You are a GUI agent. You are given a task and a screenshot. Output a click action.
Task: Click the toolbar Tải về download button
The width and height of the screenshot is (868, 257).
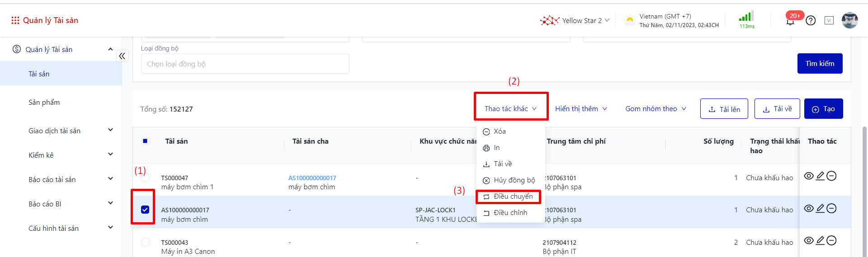coord(777,109)
